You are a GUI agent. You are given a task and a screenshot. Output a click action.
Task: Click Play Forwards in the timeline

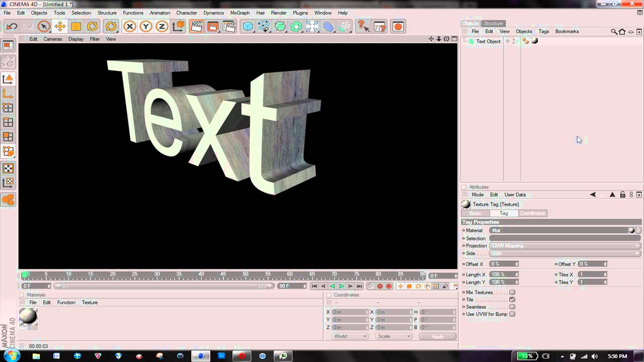pyautogui.click(x=342, y=286)
